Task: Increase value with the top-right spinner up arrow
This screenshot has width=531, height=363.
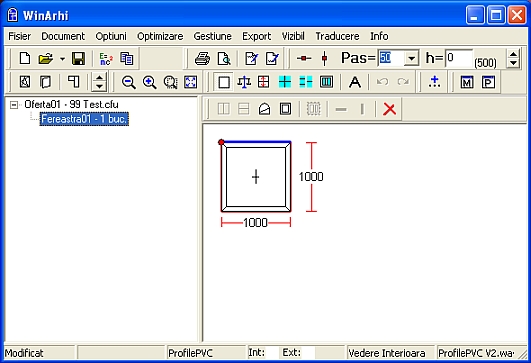Action: (513, 54)
